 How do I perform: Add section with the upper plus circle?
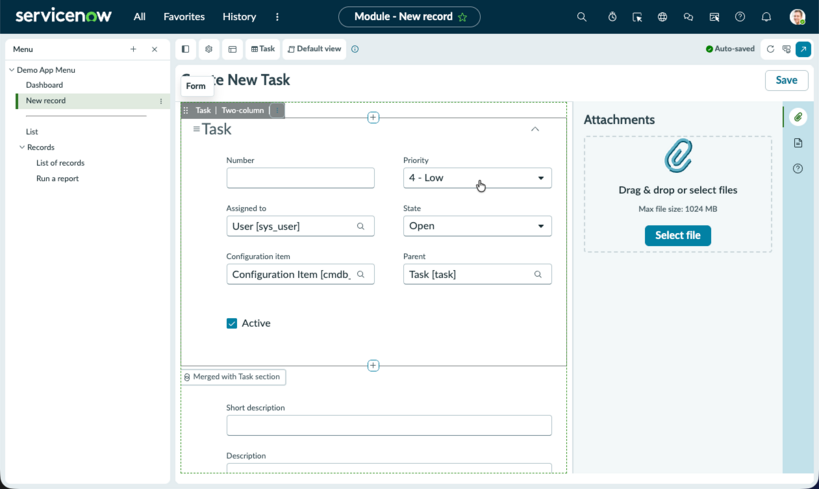tap(373, 118)
